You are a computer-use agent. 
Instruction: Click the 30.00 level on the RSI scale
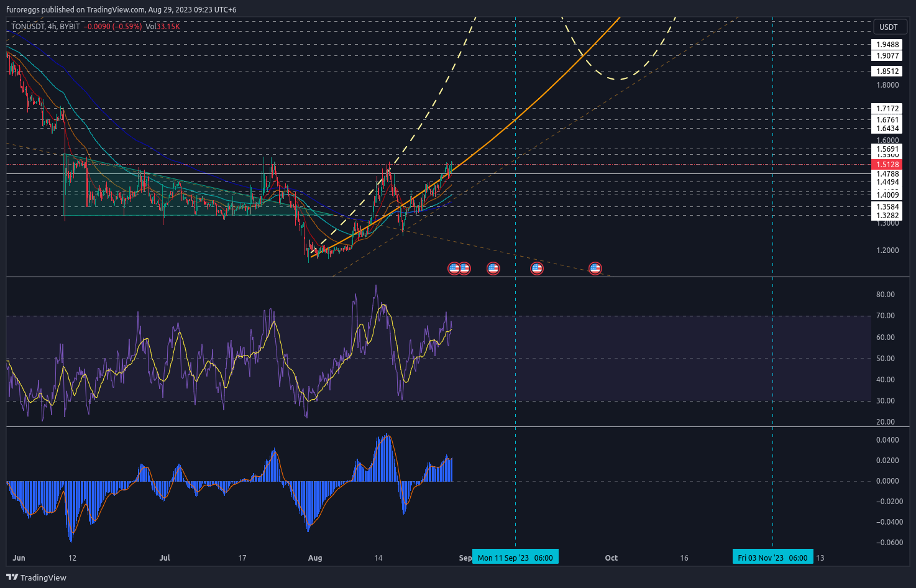pyautogui.click(x=886, y=401)
